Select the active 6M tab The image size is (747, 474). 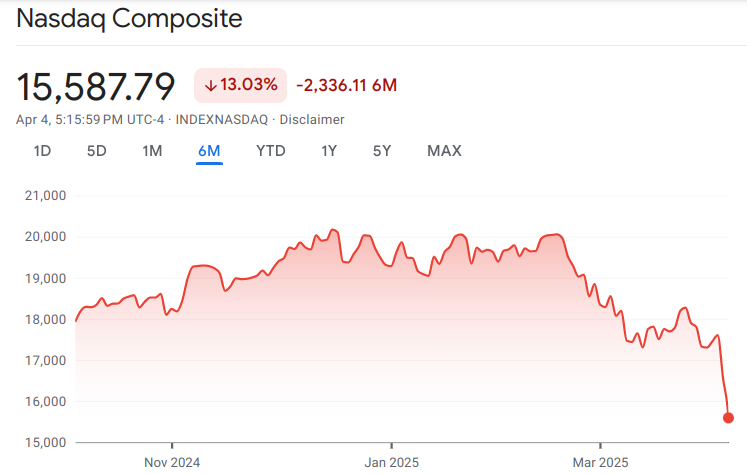209,151
